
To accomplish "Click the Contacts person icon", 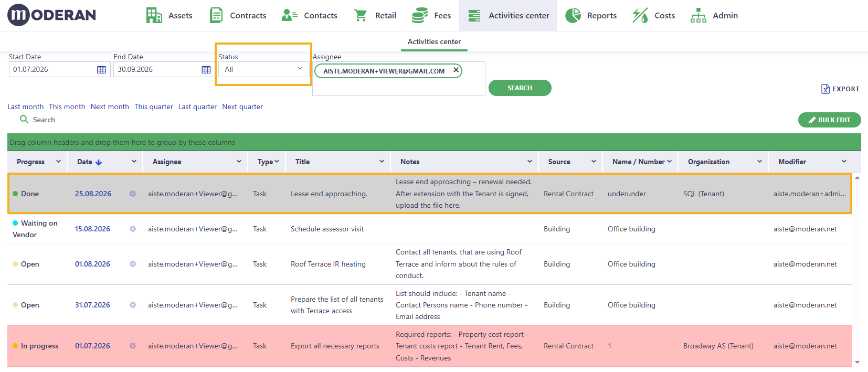I will (290, 16).
